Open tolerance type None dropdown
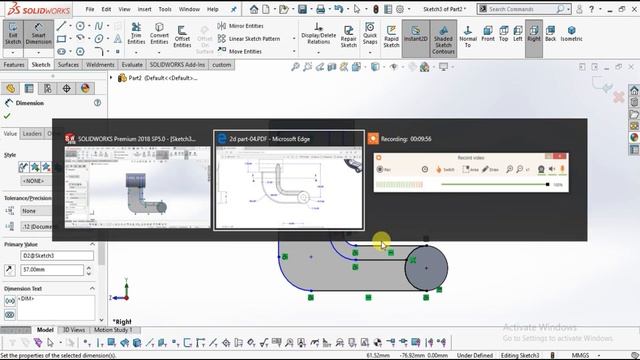 [36, 211]
